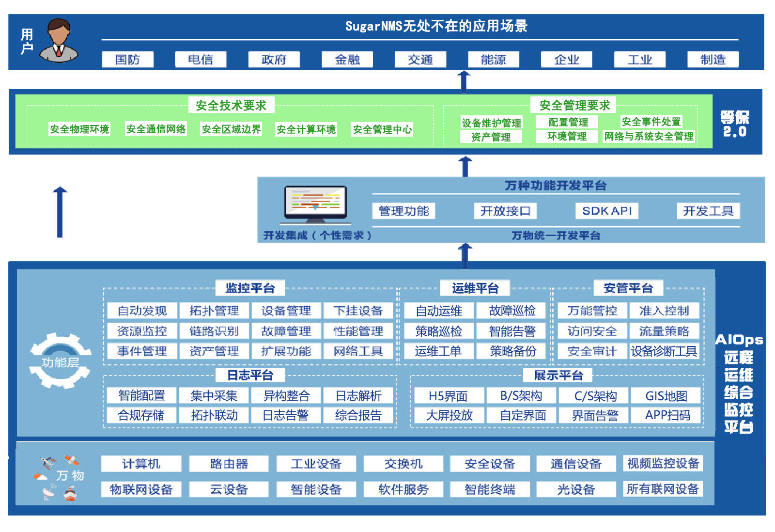Click the 开放接口 box

(505, 211)
